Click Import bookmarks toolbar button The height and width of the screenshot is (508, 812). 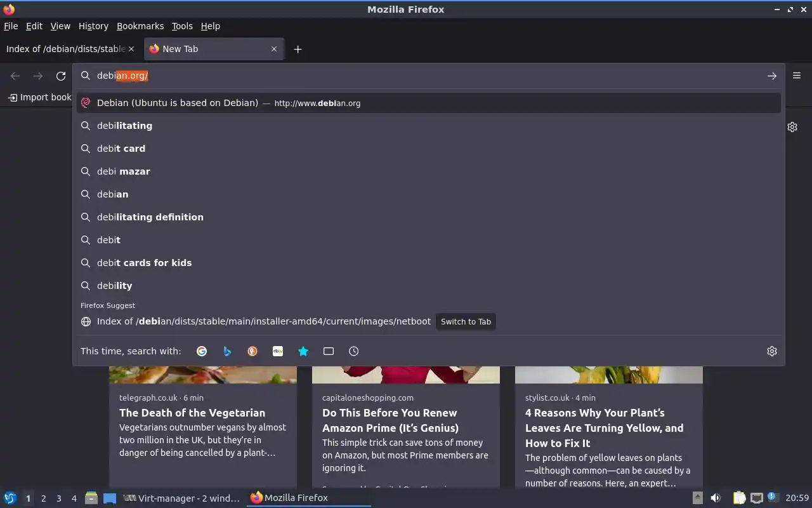click(40, 97)
